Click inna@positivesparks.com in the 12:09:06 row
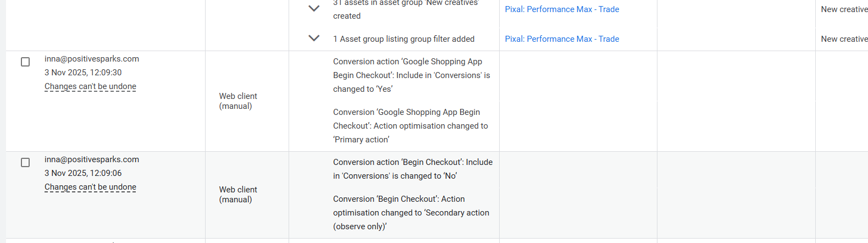 click(92, 159)
